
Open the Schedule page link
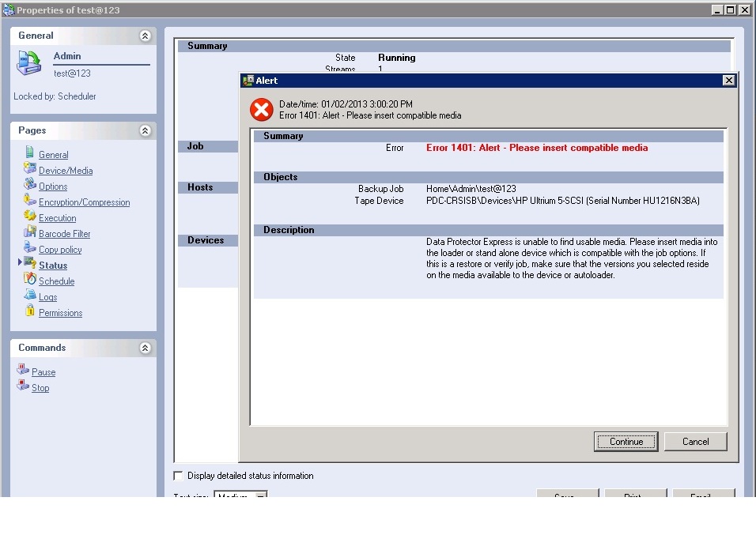click(x=56, y=282)
